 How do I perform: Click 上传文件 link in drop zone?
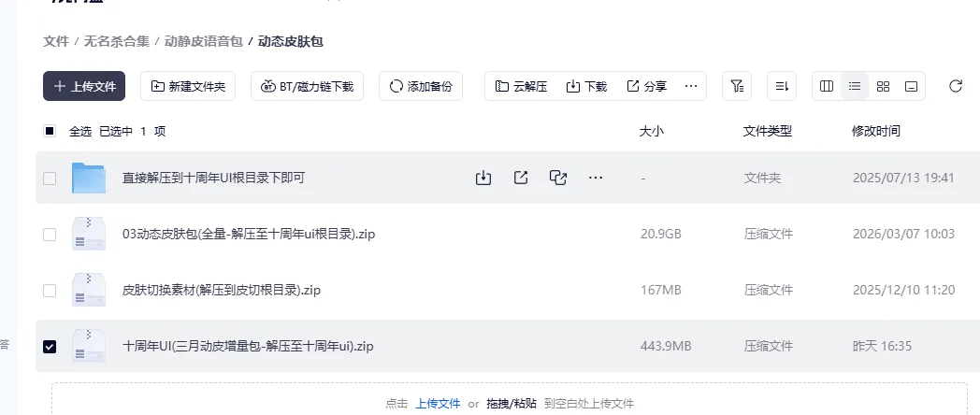coord(439,404)
